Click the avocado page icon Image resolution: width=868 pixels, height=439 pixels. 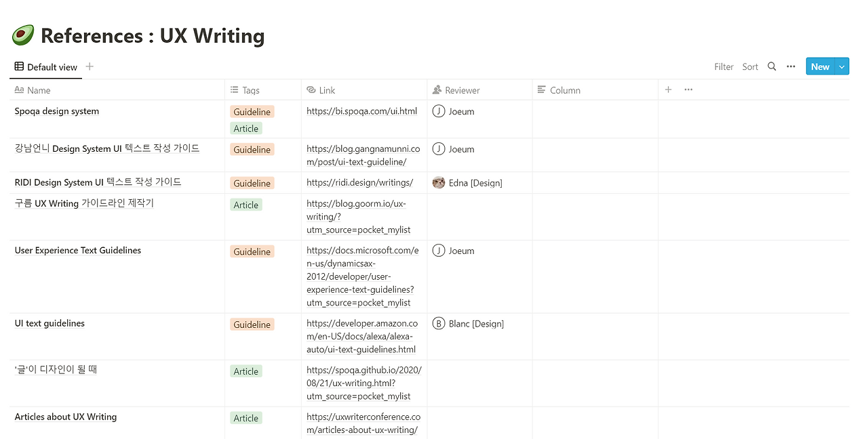[23, 35]
